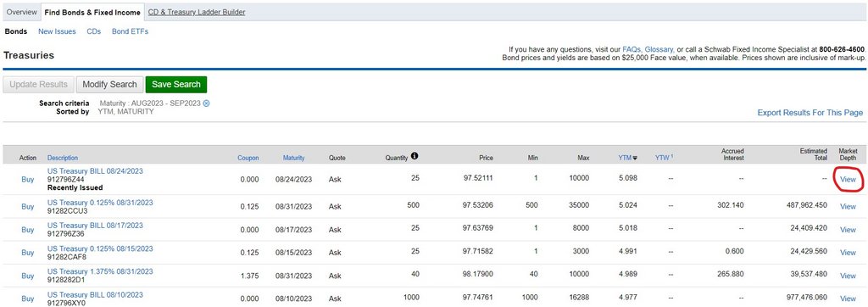Open US Treasury 1.375% 08/31/2023 description
The width and height of the screenshot is (868, 307).
coord(100,271)
